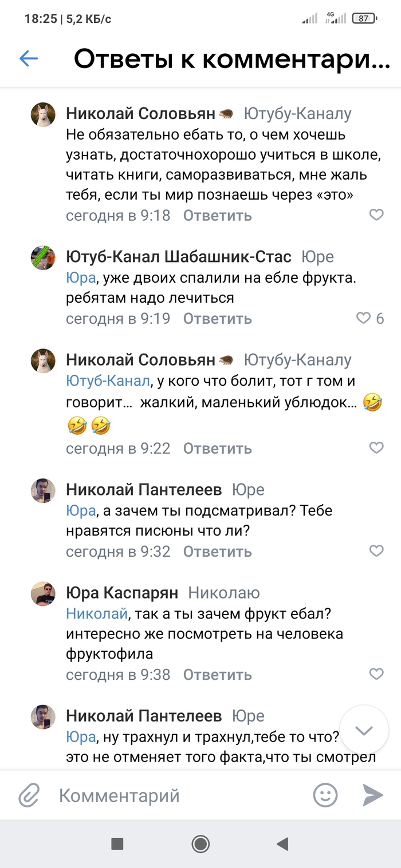Open Ютуб-Канал Шабашник-Стас avatar
This screenshot has width=401, height=868.
pyautogui.click(x=43, y=257)
